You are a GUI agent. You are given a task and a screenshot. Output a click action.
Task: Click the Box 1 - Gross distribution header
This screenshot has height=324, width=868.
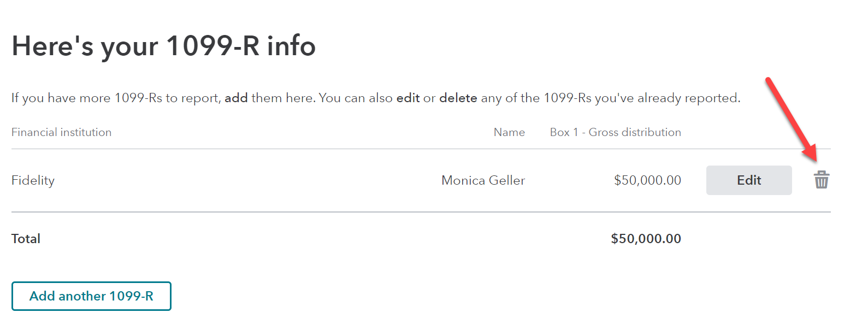click(615, 132)
